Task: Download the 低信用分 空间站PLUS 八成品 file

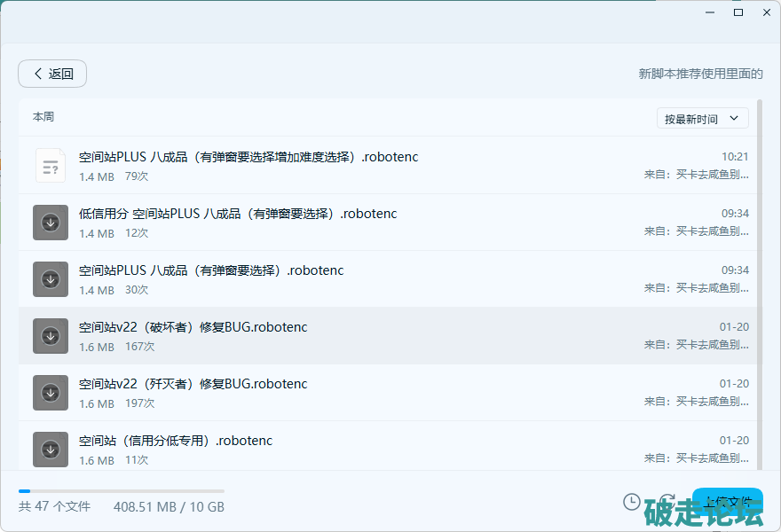Action: [51, 223]
